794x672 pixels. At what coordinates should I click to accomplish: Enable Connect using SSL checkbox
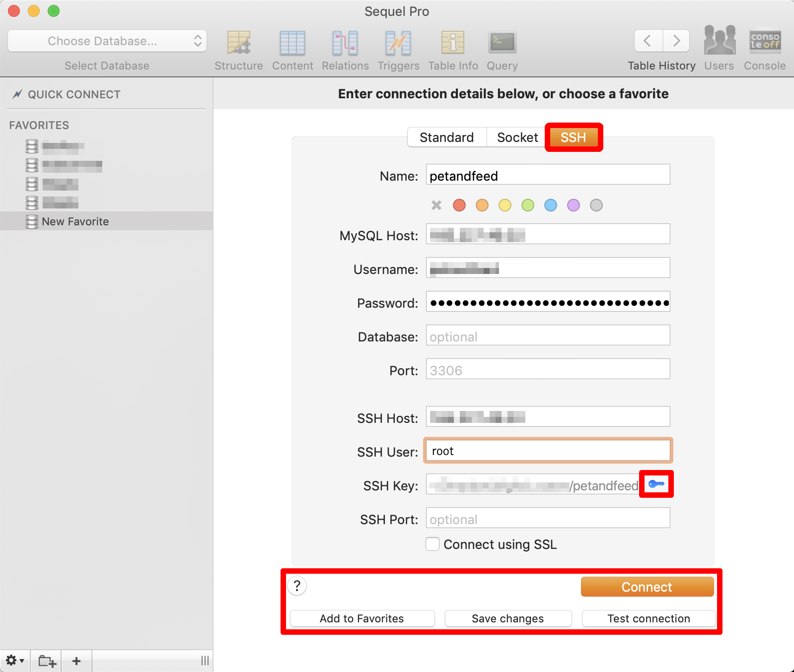click(x=433, y=544)
